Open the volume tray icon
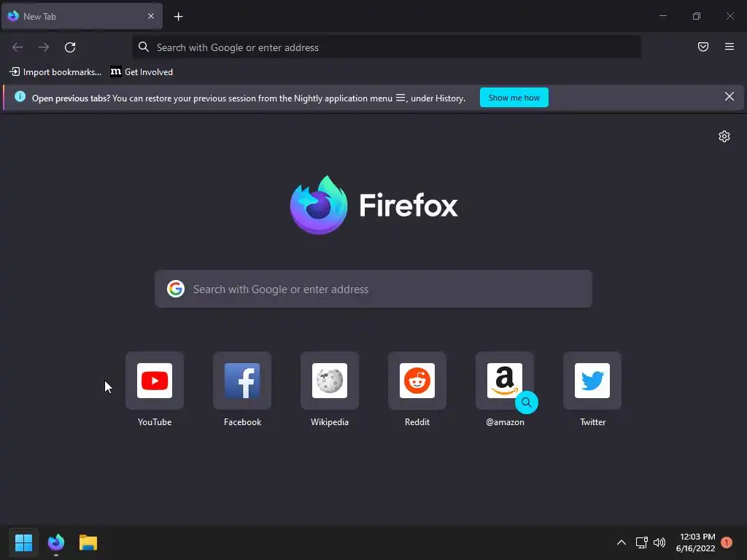This screenshot has width=747, height=560. pos(659,542)
